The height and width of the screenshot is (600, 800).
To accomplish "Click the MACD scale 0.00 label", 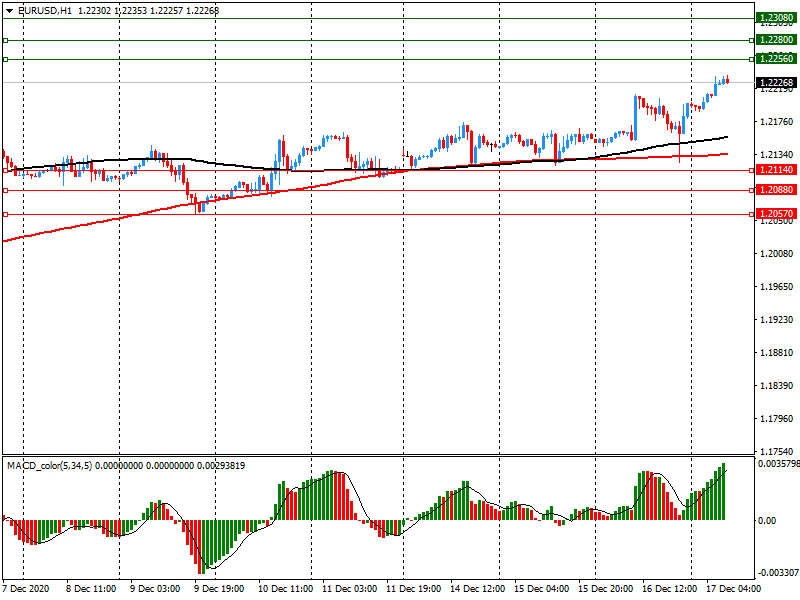I will point(768,521).
